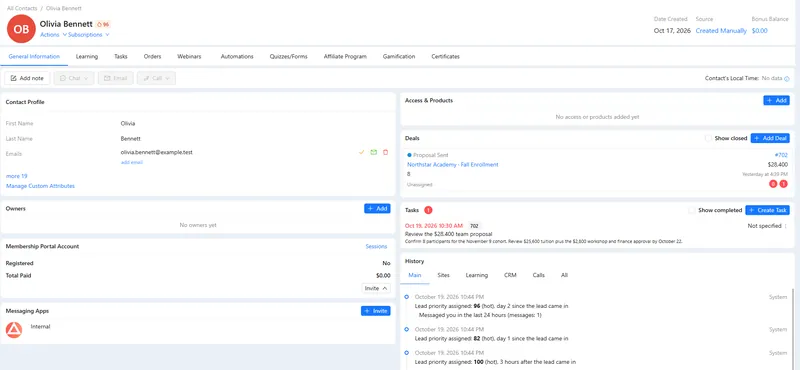Click the Add Deal button
Screen dimensions: 800x370
770,138
